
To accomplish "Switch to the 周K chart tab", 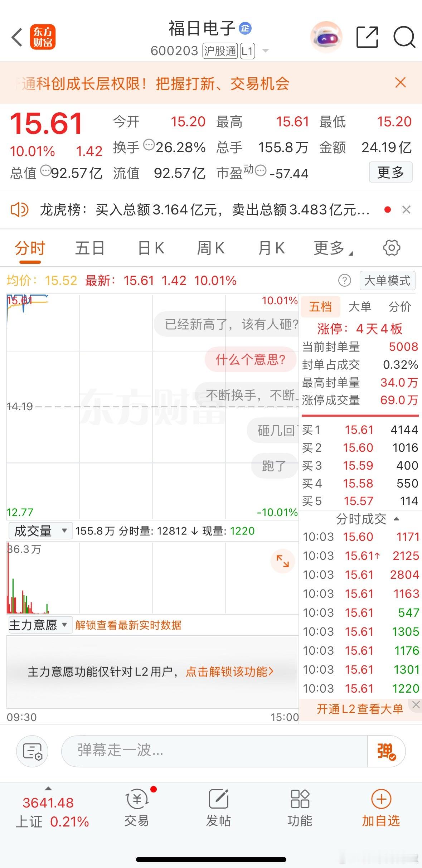I will 211,248.
